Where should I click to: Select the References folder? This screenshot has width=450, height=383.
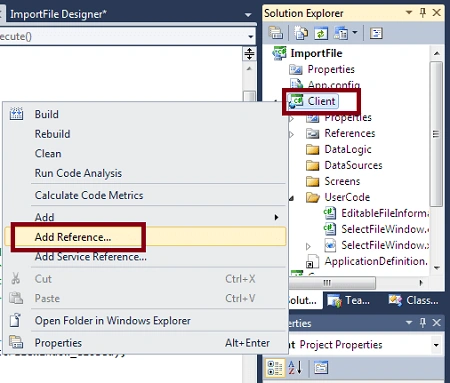[x=350, y=133]
